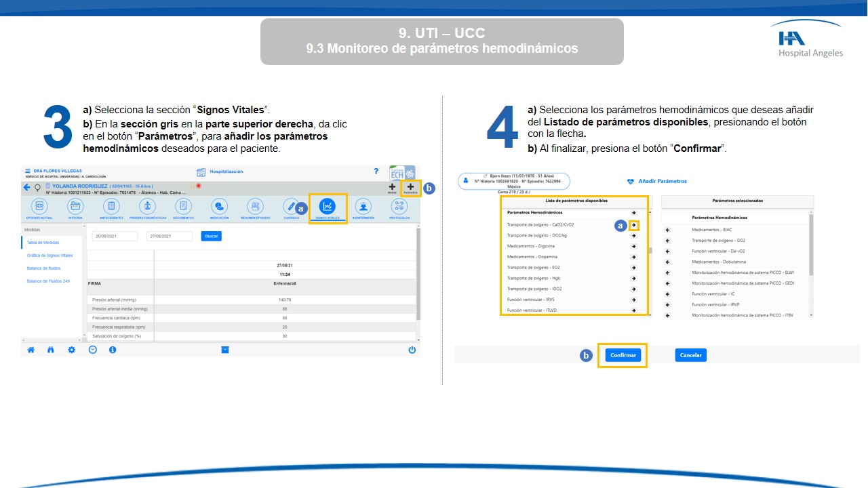Remove Medicamentos - BIAC with left arrow
Screen dimensions: 868x488
point(668,230)
